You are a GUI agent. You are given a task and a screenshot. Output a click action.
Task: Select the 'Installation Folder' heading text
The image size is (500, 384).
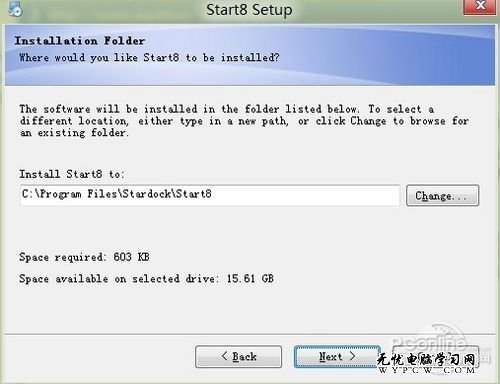[x=80, y=41]
